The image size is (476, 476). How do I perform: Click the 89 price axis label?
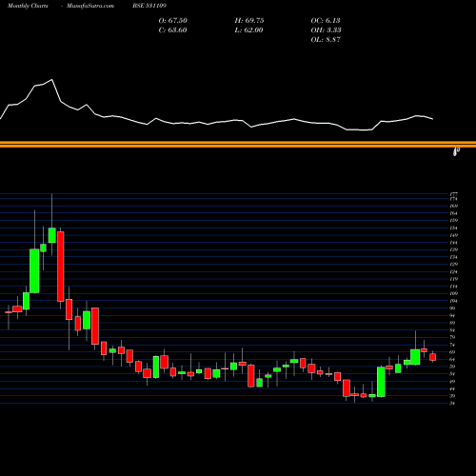click(452, 323)
